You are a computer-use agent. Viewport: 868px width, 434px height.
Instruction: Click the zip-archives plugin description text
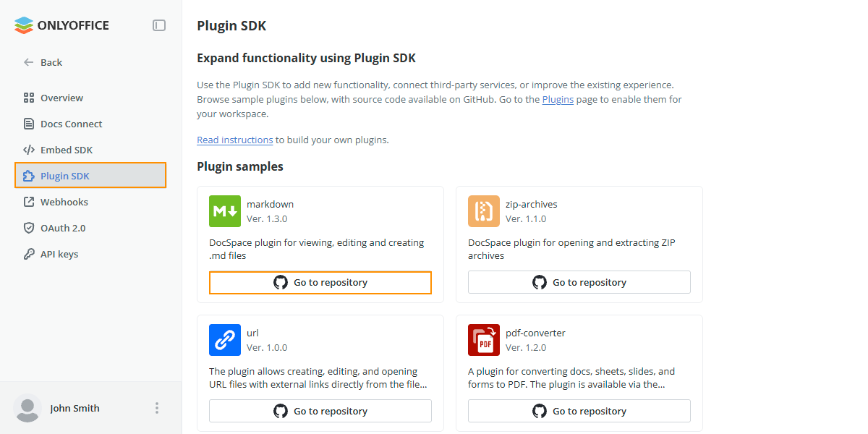click(x=571, y=249)
